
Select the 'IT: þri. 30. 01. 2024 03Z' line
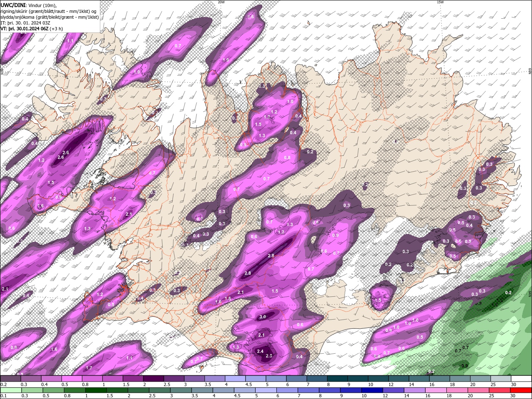25,23
